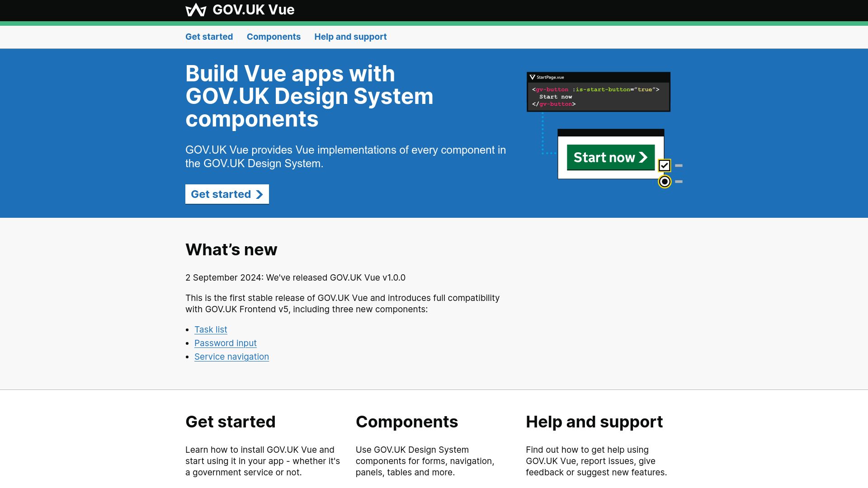The width and height of the screenshot is (868, 488).
Task: Open the Get started navigation item
Action: [x=209, y=37]
